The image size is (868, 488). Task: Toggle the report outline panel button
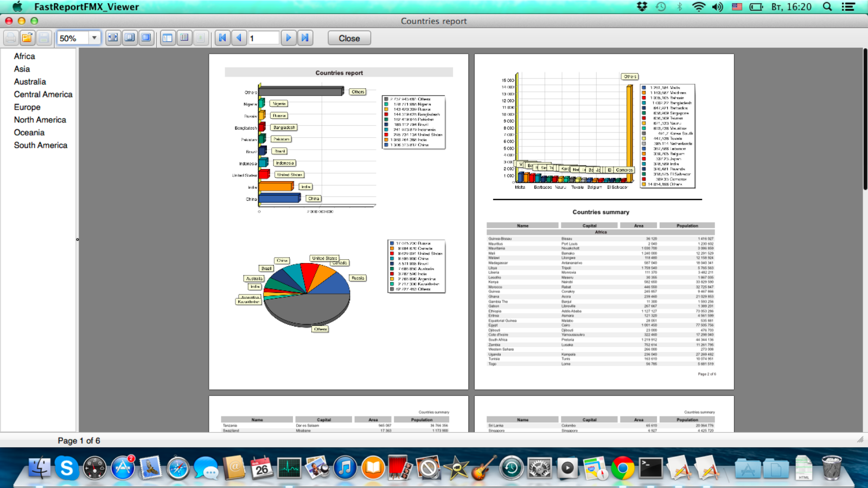(168, 38)
